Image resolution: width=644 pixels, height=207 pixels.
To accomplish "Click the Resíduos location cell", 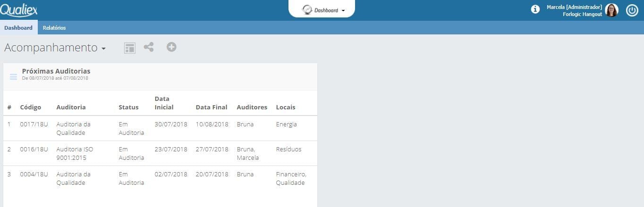I will click(288, 149).
